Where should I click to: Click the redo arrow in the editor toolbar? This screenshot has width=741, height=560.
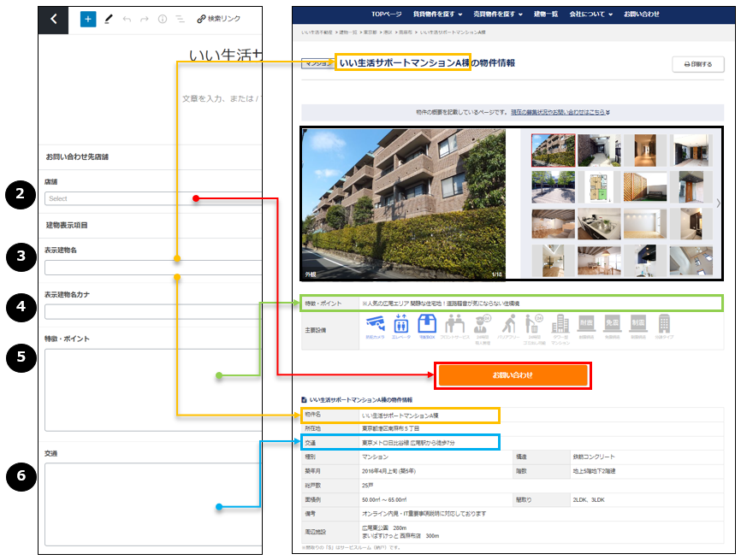click(145, 19)
